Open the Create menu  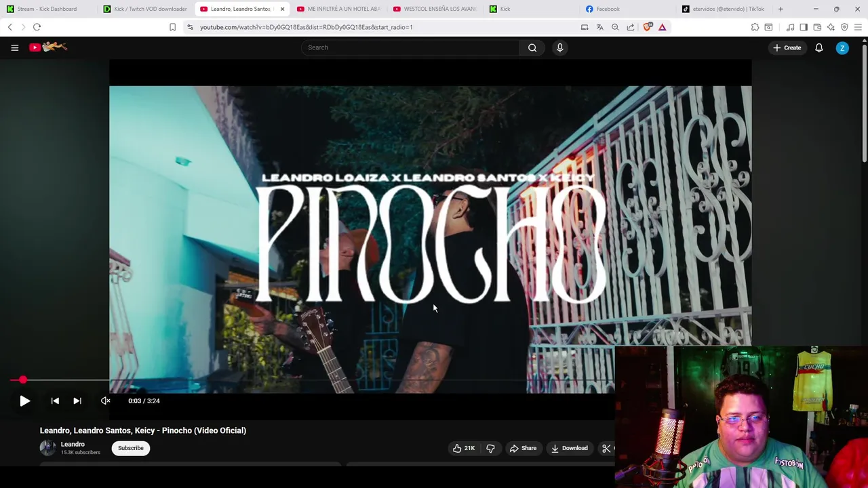click(787, 47)
